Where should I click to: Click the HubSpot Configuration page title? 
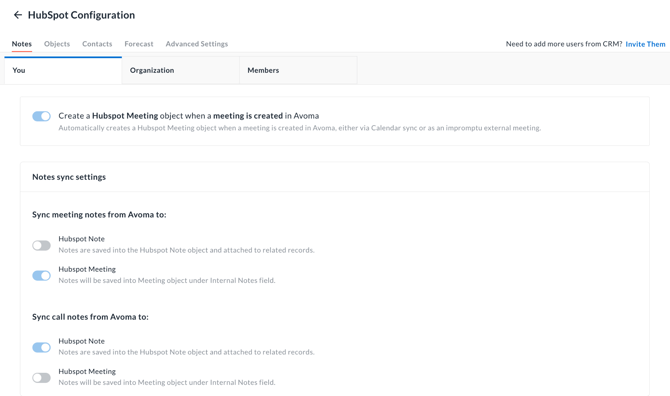[81, 15]
